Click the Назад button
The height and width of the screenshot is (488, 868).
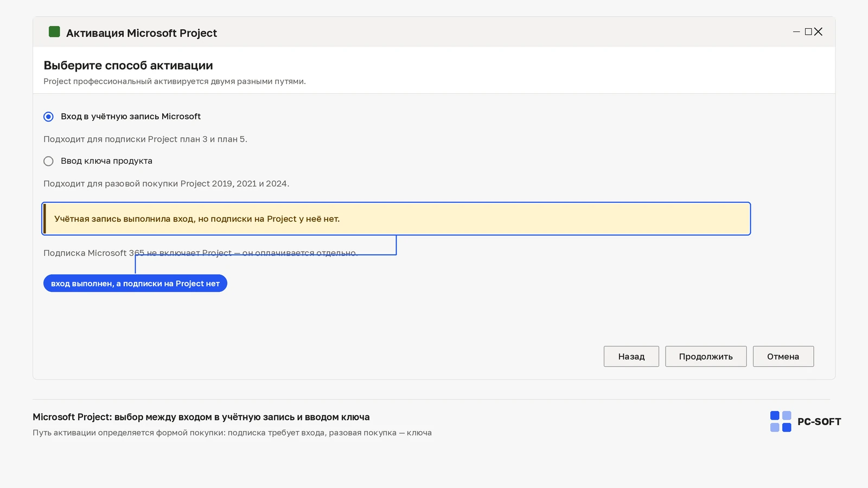tap(631, 356)
